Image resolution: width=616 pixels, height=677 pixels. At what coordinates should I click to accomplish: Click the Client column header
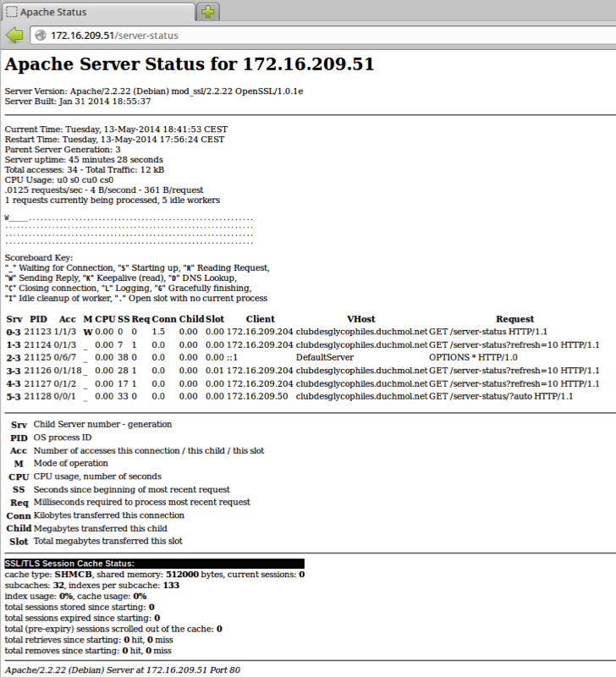click(260, 319)
